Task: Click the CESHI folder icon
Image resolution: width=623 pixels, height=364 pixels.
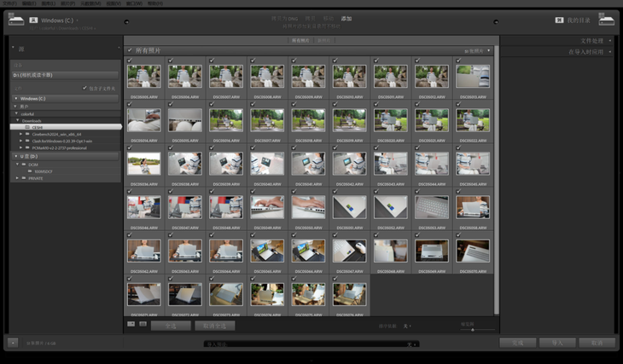Action: tap(27, 127)
